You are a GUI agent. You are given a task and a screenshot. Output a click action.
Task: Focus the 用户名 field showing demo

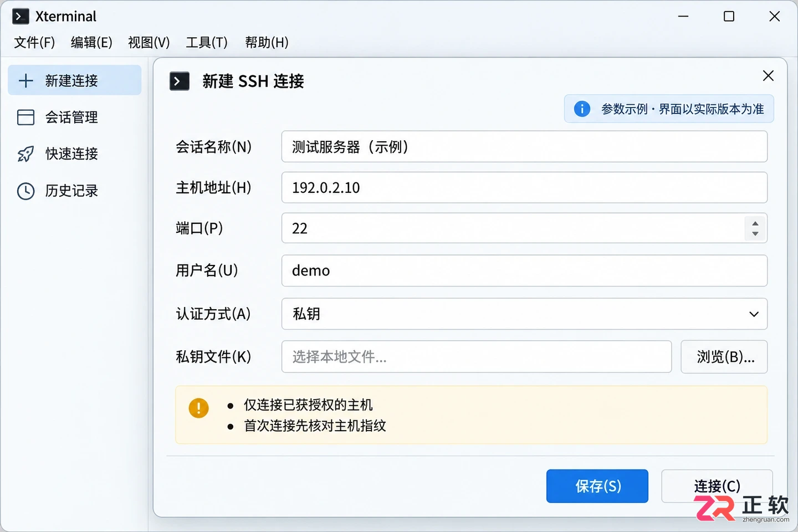524,270
